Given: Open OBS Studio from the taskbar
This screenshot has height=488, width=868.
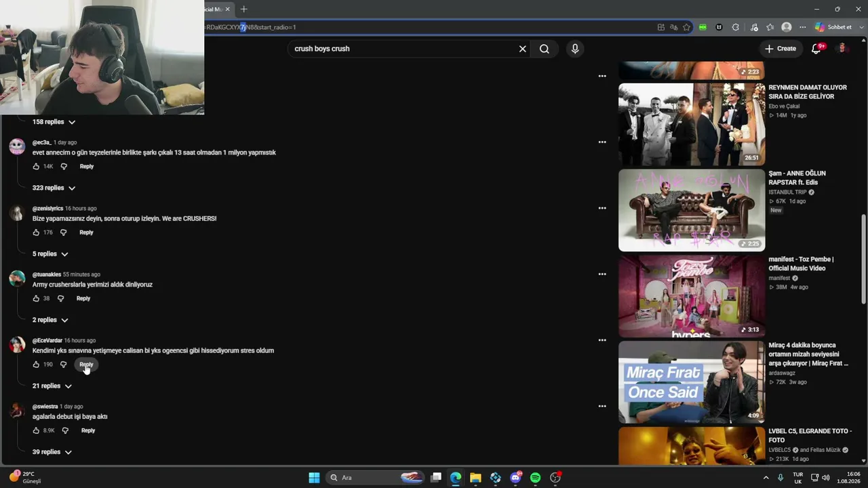Looking at the screenshot, I should tap(555, 478).
